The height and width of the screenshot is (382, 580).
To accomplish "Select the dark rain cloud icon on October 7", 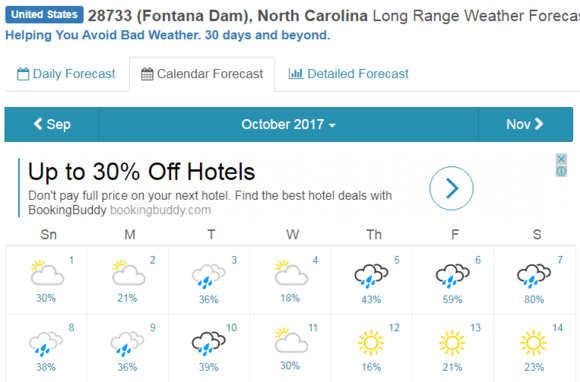I will 534,276.
